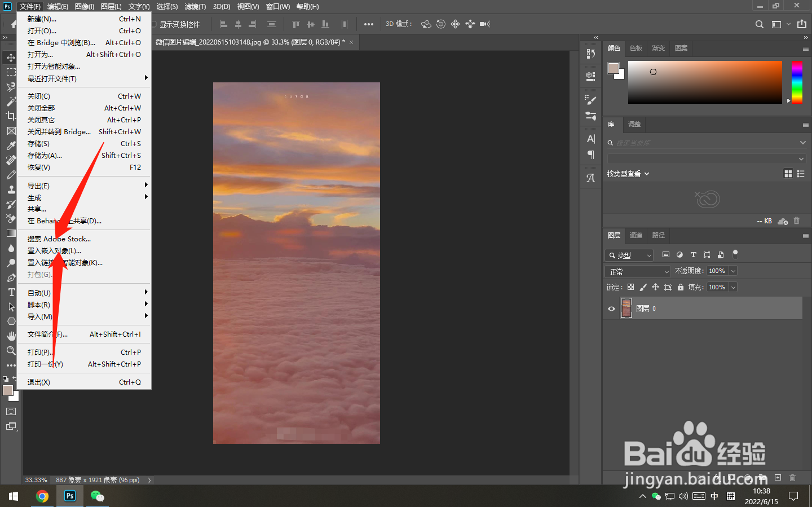812x507 pixels.
Task: Open the Paragraph panel icon
Action: 590,154
